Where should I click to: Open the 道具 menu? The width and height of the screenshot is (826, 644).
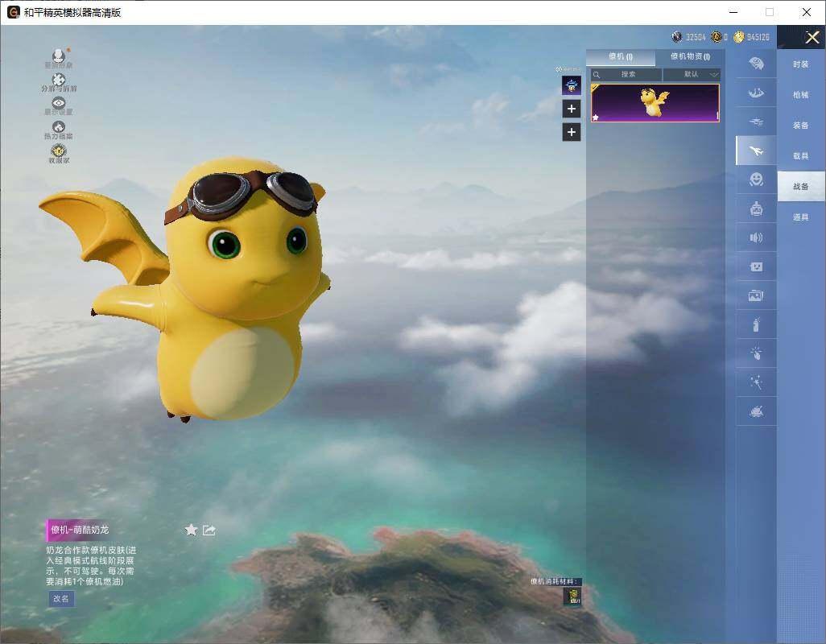click(801, 217)
